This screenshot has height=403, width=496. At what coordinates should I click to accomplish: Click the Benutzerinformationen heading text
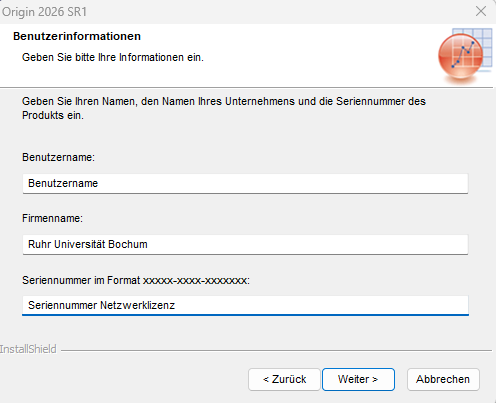point(77,36)
